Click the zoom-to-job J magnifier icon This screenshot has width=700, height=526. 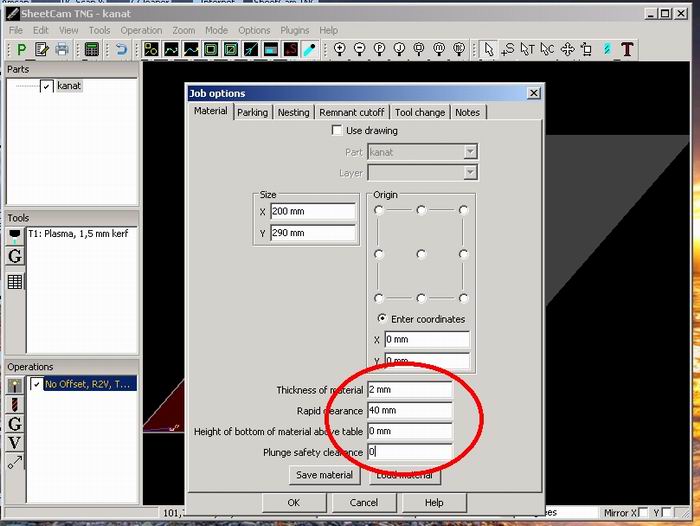click(399, 49)
